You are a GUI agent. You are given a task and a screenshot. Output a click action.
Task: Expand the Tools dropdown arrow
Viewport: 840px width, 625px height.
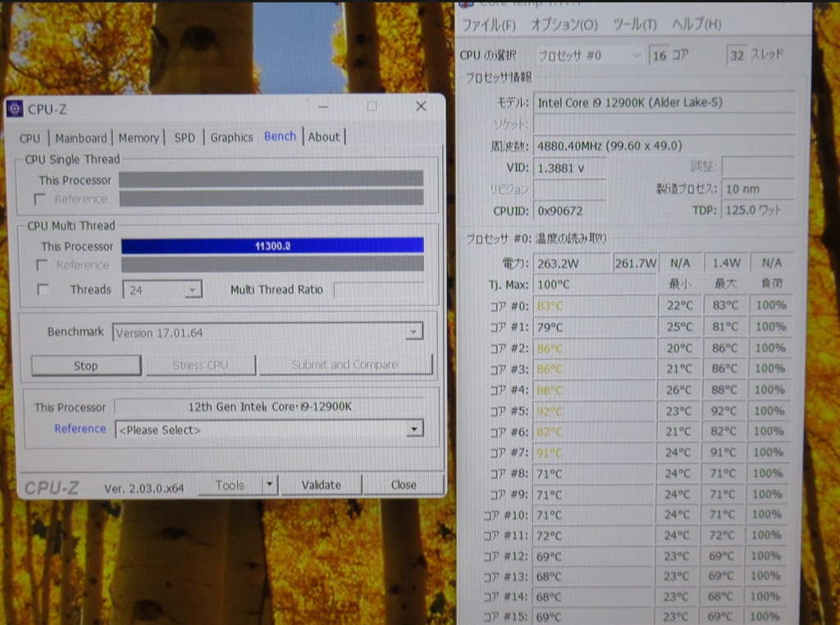pyautogui.click(x=269, y=485)
